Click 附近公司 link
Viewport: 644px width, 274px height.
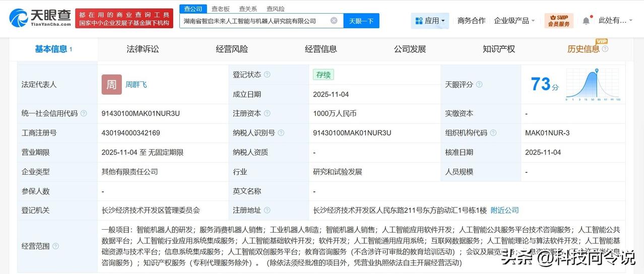pyautogui.click(x=504, y=210)
